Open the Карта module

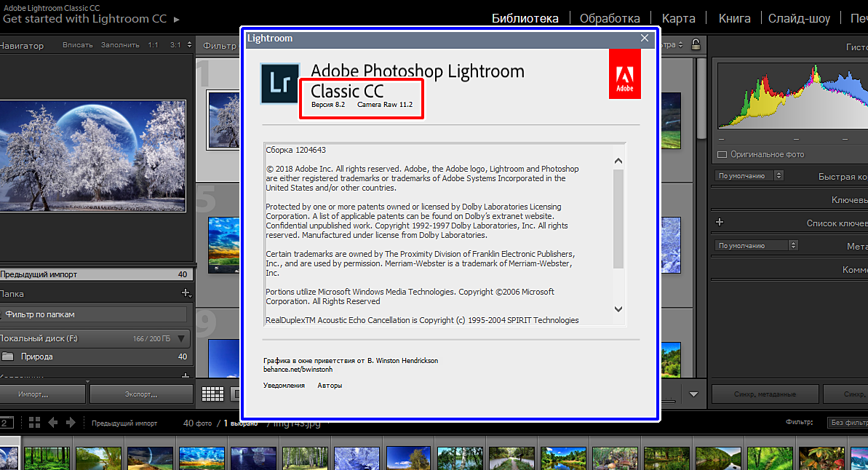click(679, 18)
